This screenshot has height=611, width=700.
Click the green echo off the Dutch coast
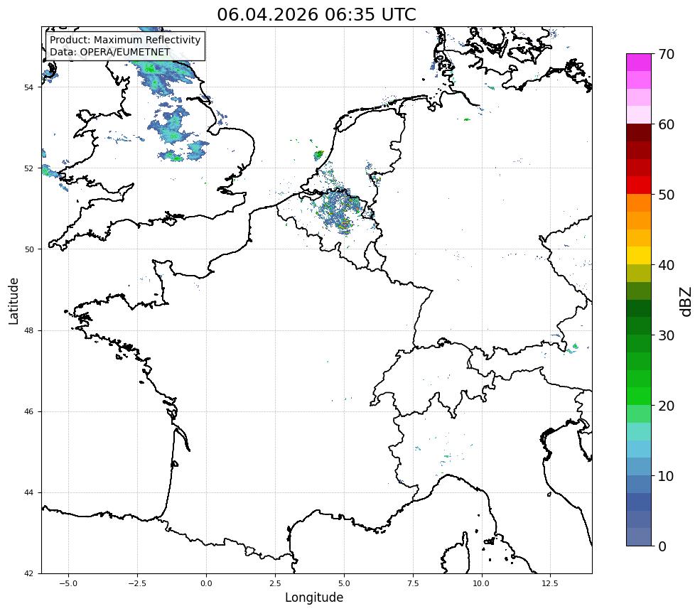[x=318, y=156]
